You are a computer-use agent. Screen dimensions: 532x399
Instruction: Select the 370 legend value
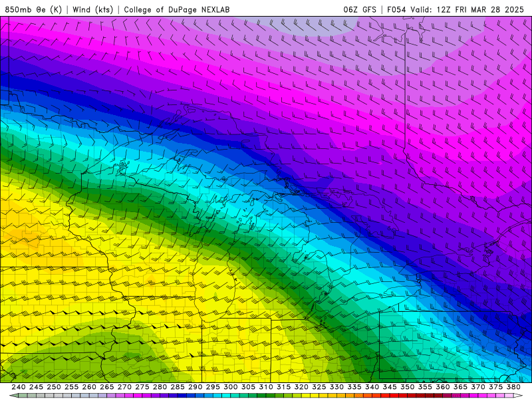click(x=478, y=387)
